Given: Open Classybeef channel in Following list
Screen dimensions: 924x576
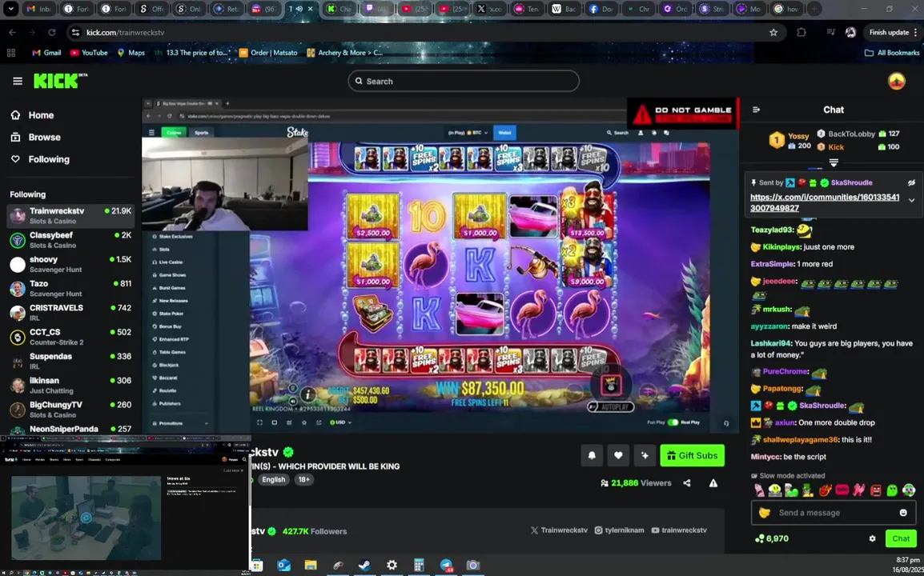Looking at the screenshot, I should click(x=70, y=240).
